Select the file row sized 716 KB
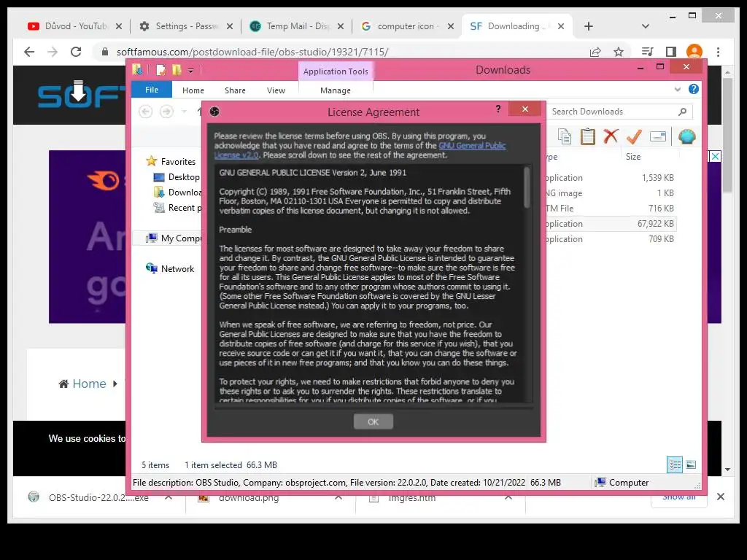This screenshot has width=747, height=560. click(x=611, y=209)
